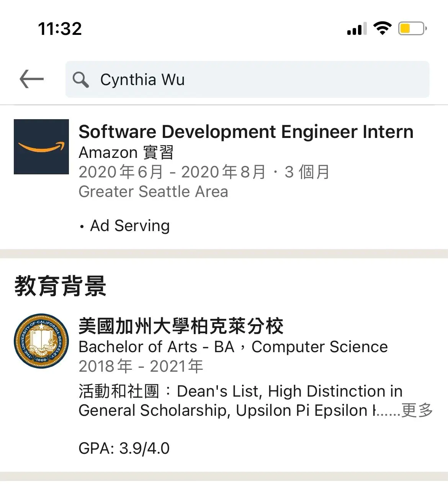Open Software Development Engineer Intern position
Viewport: 448px width, 484px height.
click(246, 132)
